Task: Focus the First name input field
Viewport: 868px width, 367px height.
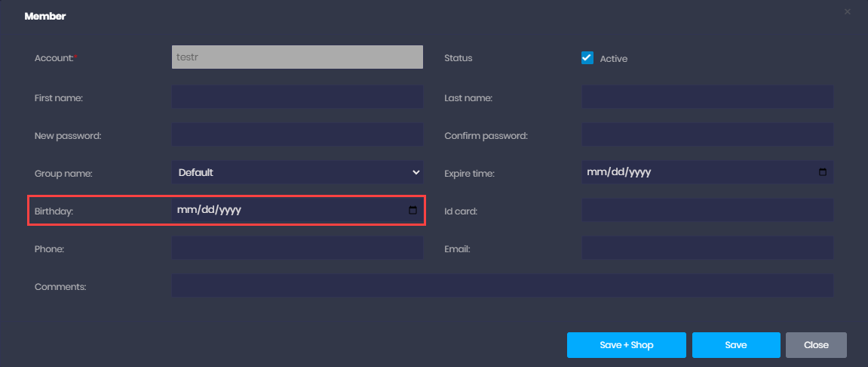Action: 297,97
